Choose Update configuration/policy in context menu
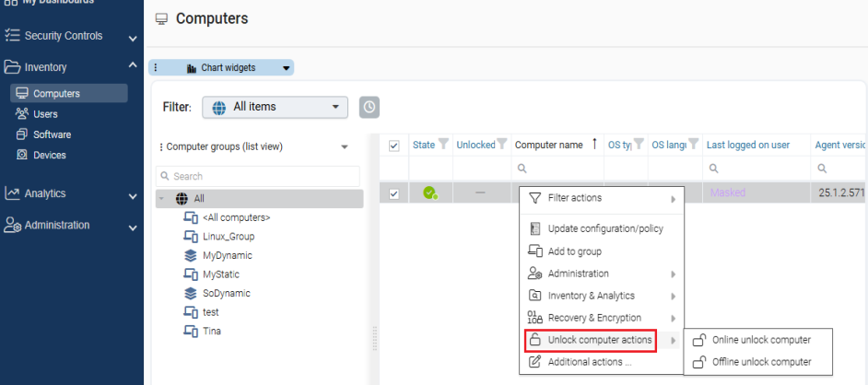868x385 pixels. (604, 228)
